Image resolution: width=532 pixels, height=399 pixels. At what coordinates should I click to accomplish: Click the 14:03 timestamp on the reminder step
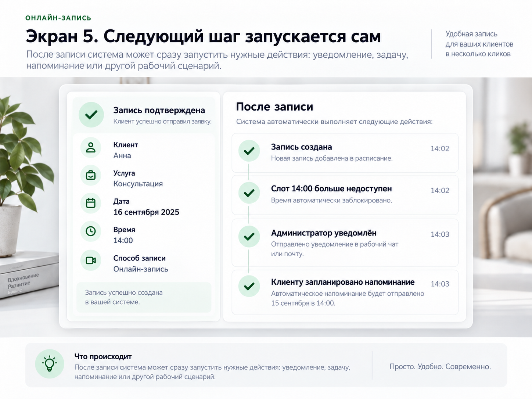click(440, 284)
